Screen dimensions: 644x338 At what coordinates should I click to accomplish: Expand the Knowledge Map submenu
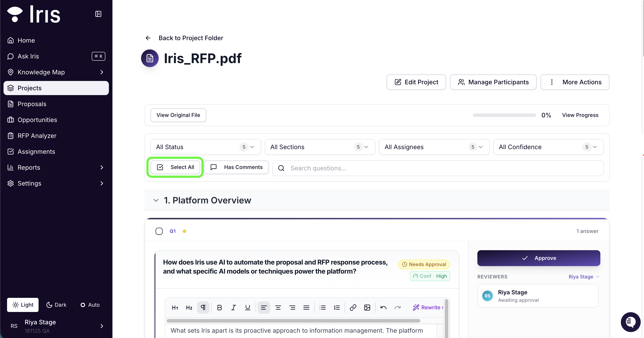[102, 72]
